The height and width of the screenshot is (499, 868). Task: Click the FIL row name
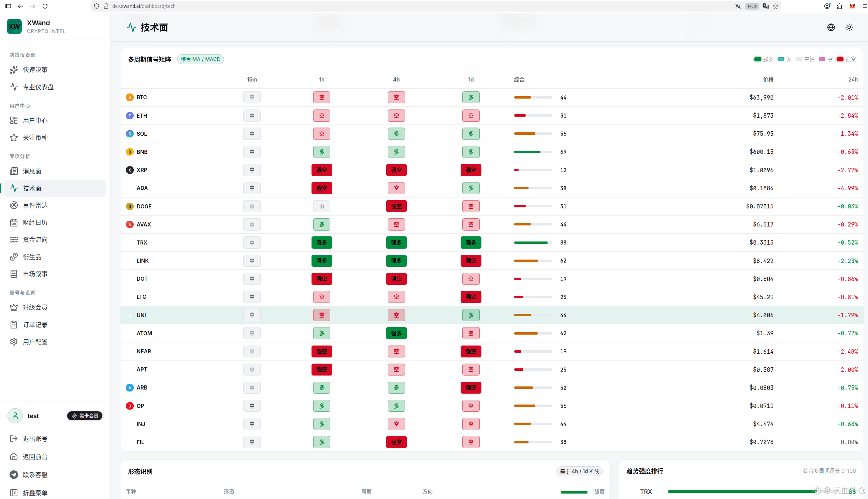pyautogui.click(x=140, y=442)
